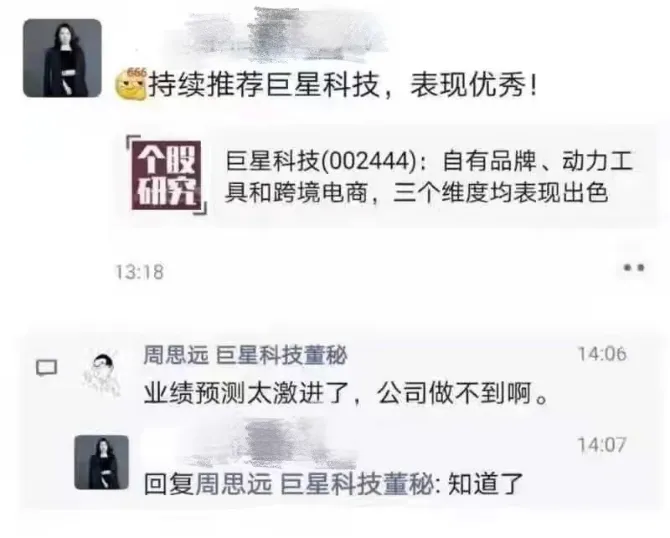Tap the blurred name above the reply
The width and height of the screenshot is (670, 538).
click(273, 444)
